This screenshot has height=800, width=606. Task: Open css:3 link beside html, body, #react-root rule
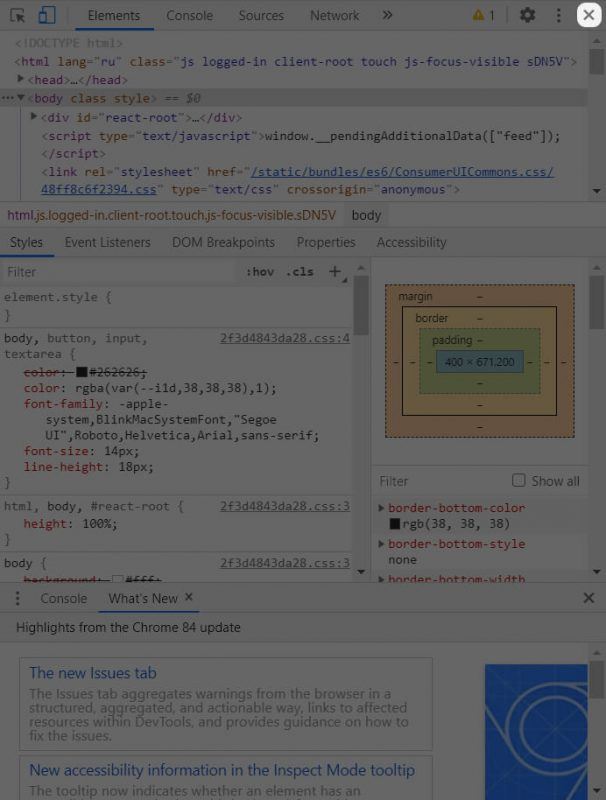click(285, 506)
